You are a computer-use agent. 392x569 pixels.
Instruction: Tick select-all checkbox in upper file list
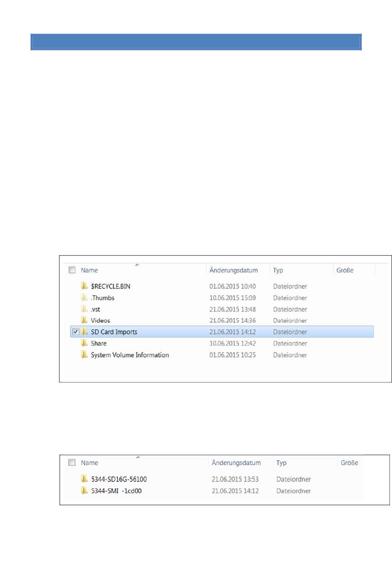pos(72,270)
